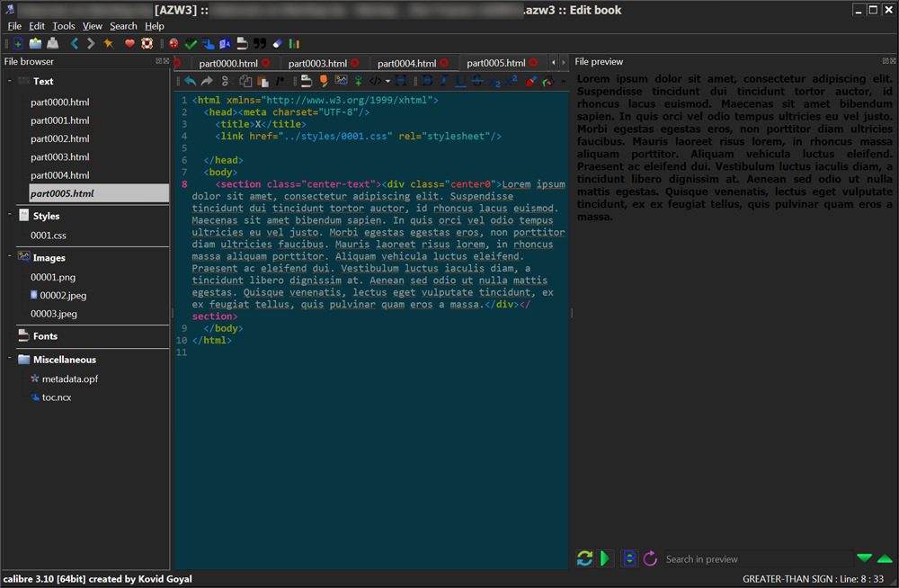This screenshot has width=899, height=588.
Task: Click the red ladybug bug-fix icon
Action: (x=174, y=43)
